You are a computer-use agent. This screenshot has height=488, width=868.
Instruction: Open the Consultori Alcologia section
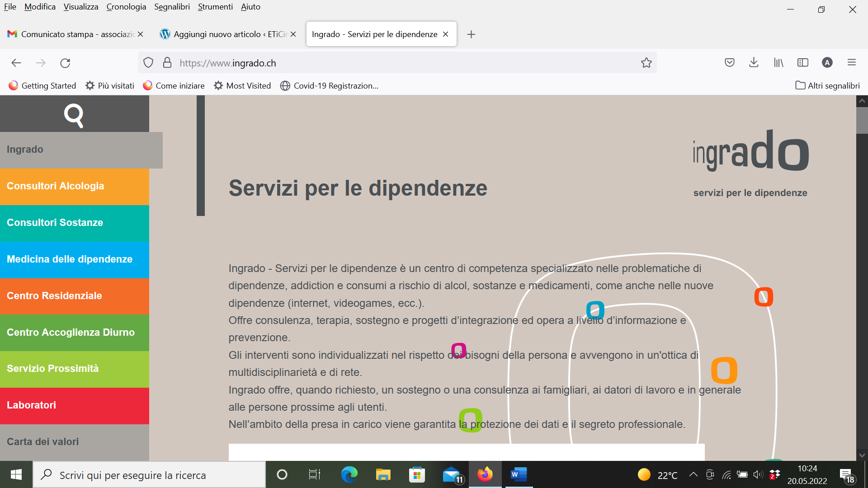(75, 187)
